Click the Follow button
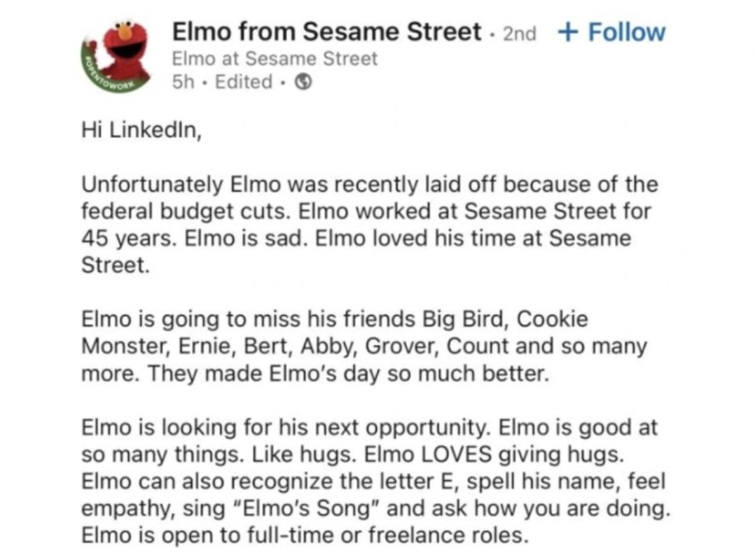This screenshot has height=560, width=755. 626,32
